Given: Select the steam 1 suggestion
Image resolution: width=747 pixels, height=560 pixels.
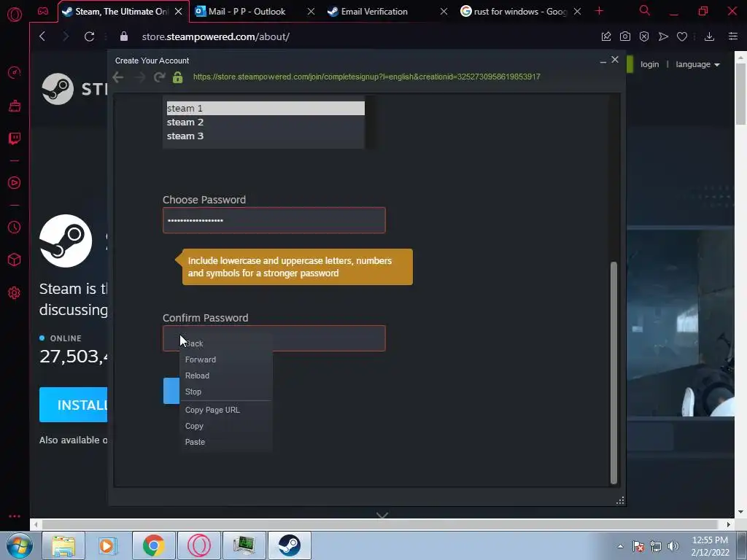Looking at the screenshot, I should [266, 108].
